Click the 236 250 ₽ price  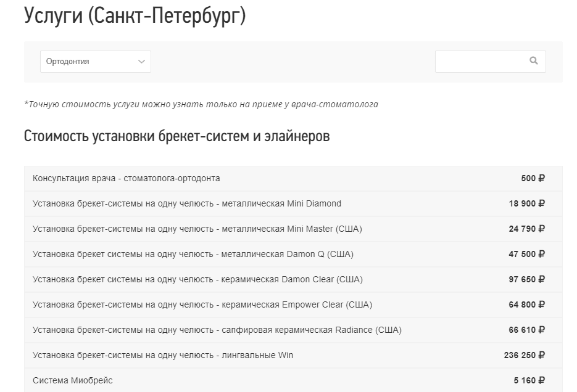[525, 355]
